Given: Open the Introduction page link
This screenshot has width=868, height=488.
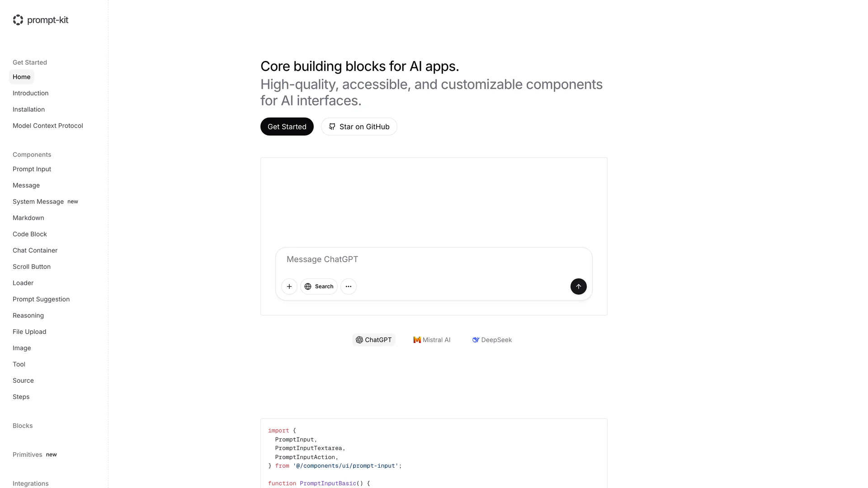Looking at the screenshot, I should click(30, 93).
